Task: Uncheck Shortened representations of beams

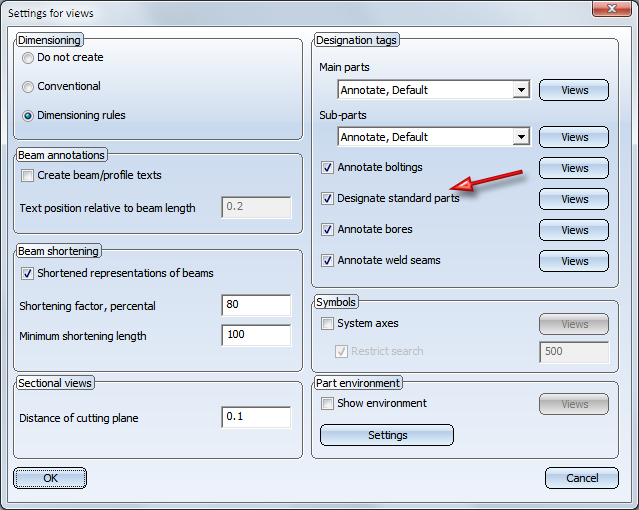Action: (x=27, y=274)
